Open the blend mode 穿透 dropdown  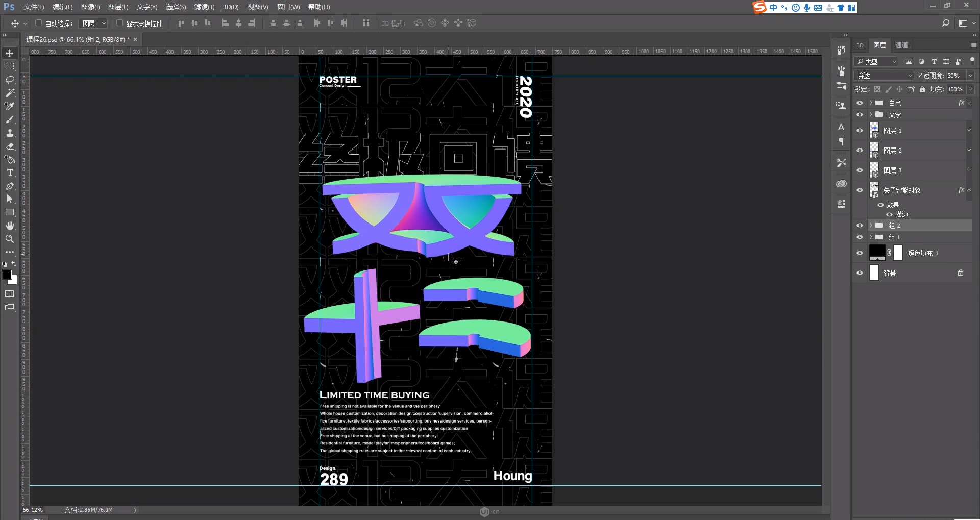pos(884,76)
